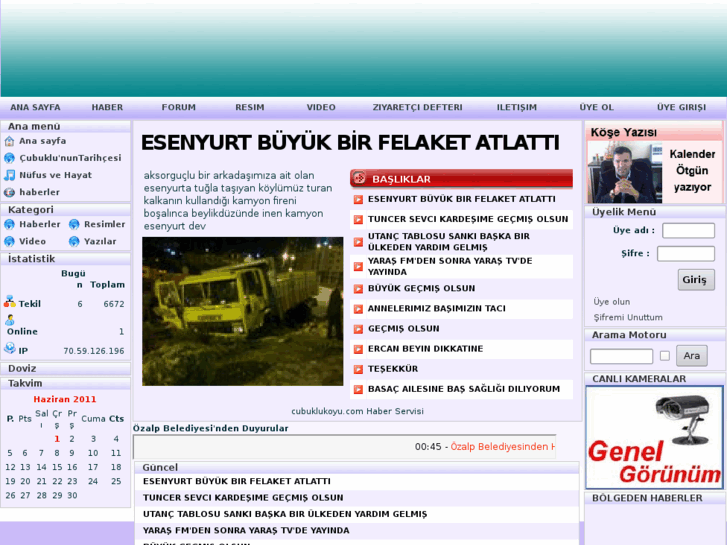Click the Arama Motoru search field

click(621, 356)
